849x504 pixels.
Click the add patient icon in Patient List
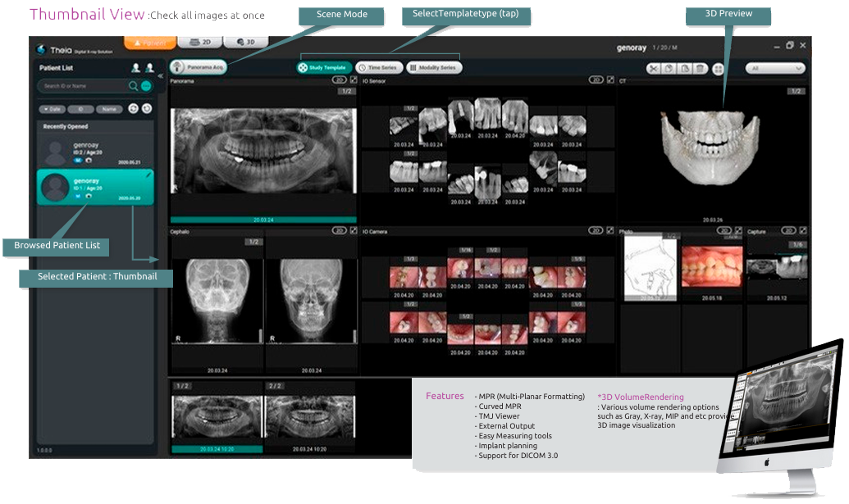click(x=136, y=68)
